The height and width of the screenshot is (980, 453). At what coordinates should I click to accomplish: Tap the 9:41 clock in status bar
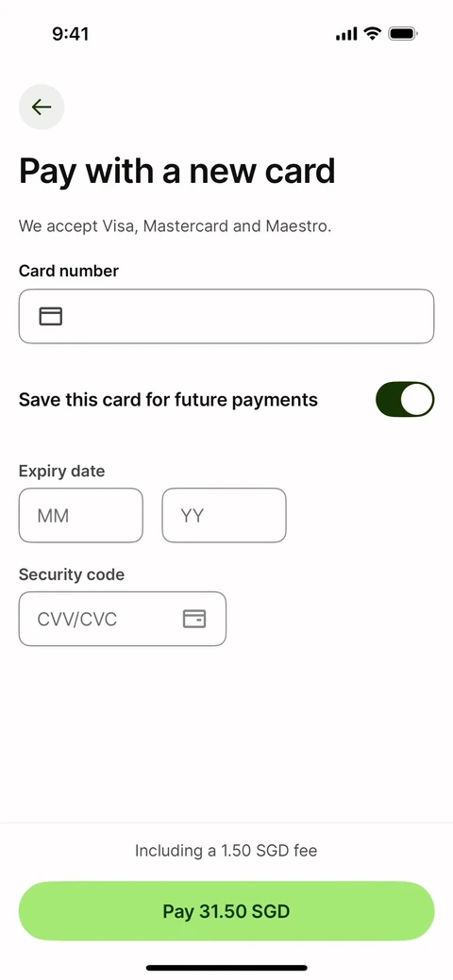click(70, 34)
